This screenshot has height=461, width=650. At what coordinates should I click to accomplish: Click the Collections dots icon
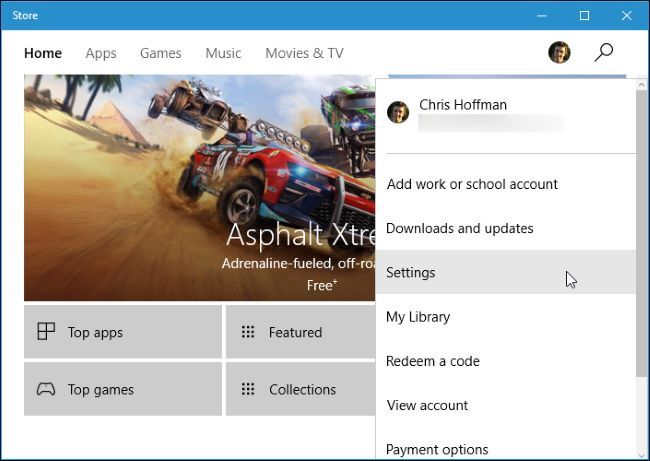[248, 389]
